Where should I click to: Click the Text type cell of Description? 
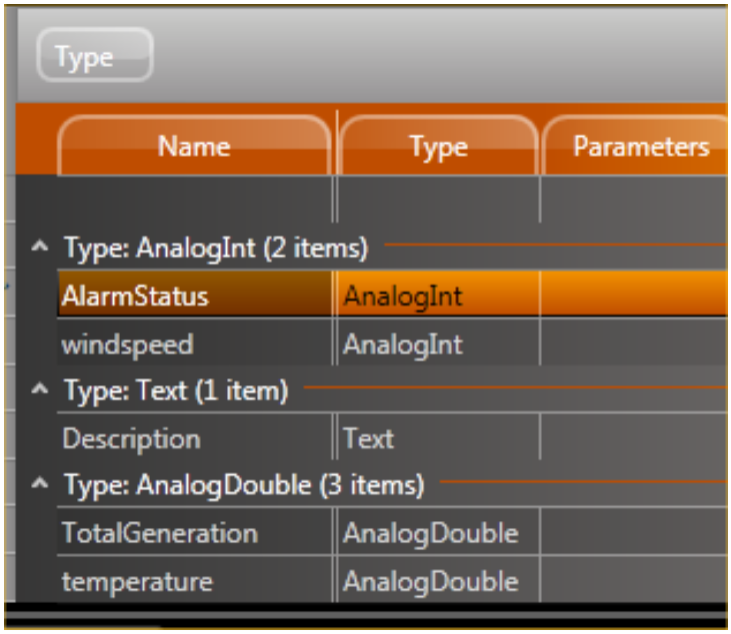tap(369, 438)
